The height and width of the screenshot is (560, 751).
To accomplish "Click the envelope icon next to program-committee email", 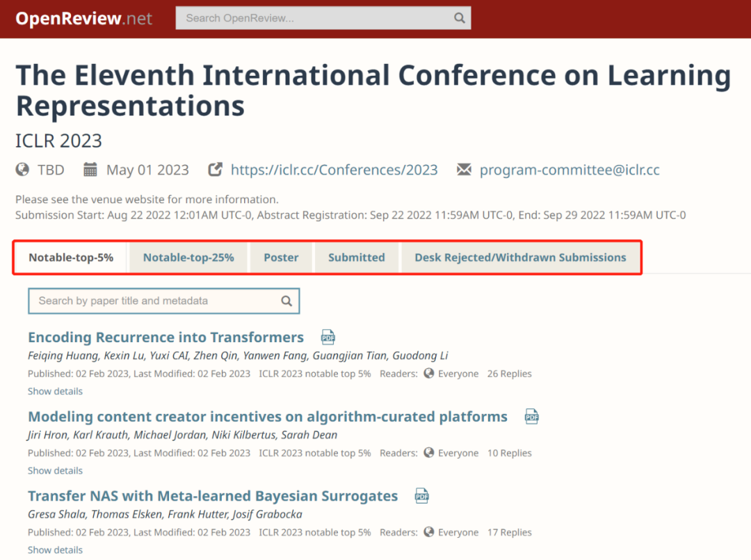I will [463, 169].
